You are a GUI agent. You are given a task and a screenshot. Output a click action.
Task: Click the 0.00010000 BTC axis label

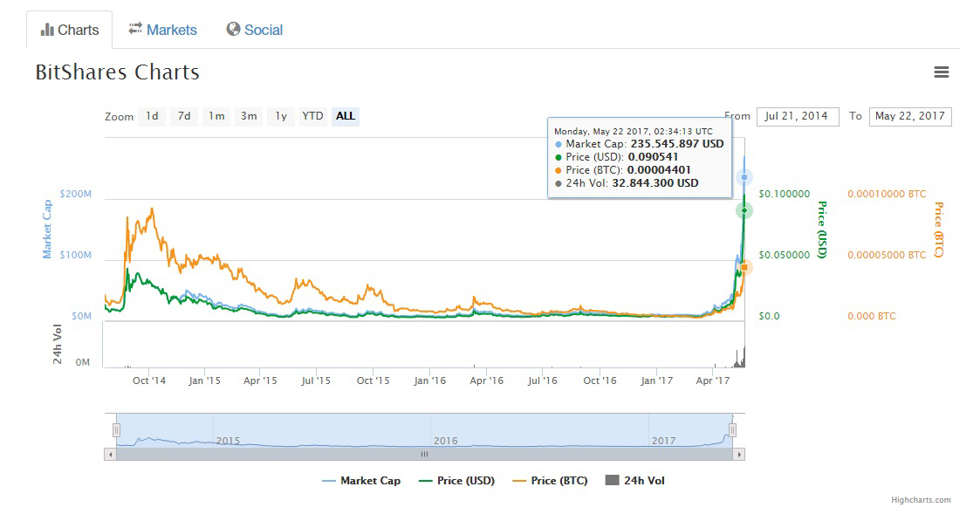887,194
